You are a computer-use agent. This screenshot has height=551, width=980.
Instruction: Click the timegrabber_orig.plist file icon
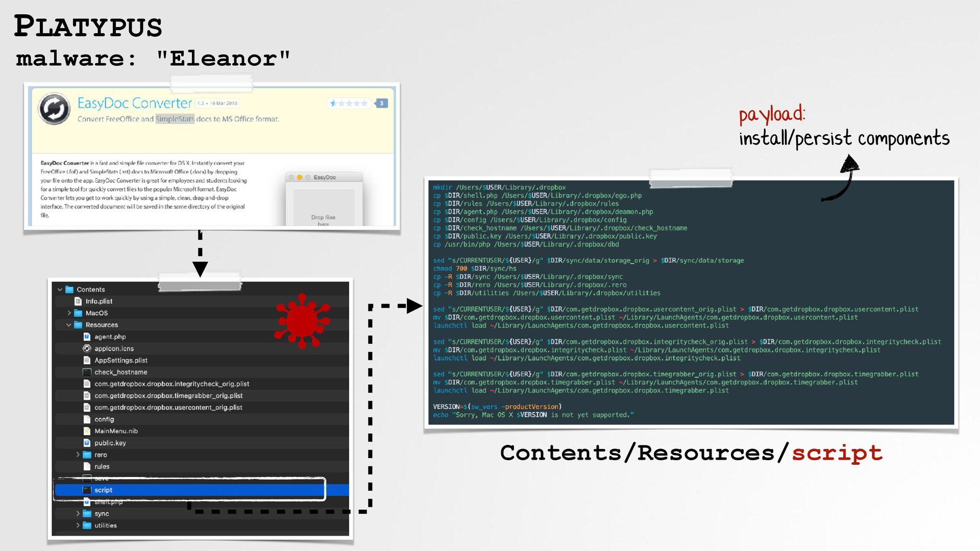pos(87,395)
